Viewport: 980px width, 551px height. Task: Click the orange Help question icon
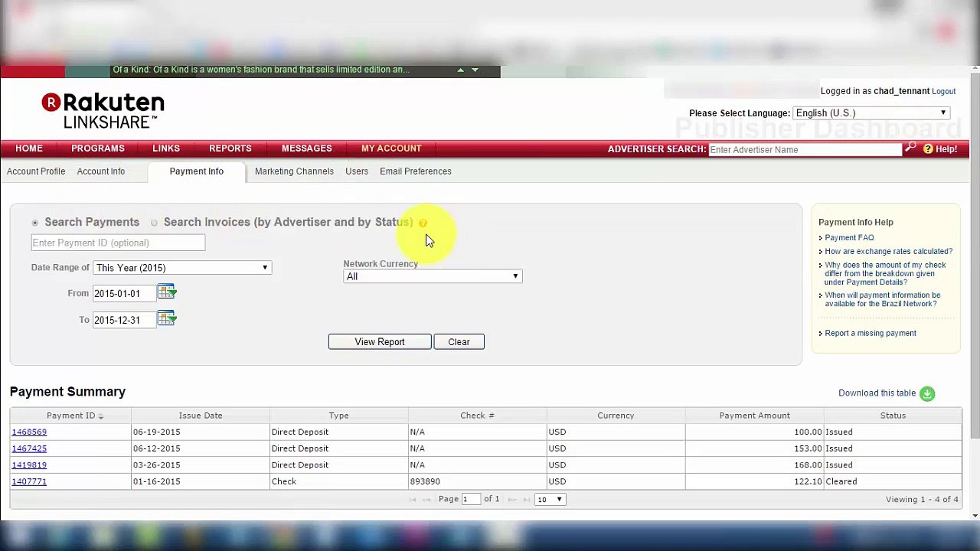point(928,149)
